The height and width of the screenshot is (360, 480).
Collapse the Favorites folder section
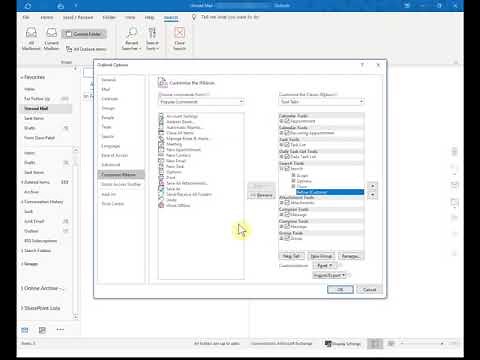[22, 77]
